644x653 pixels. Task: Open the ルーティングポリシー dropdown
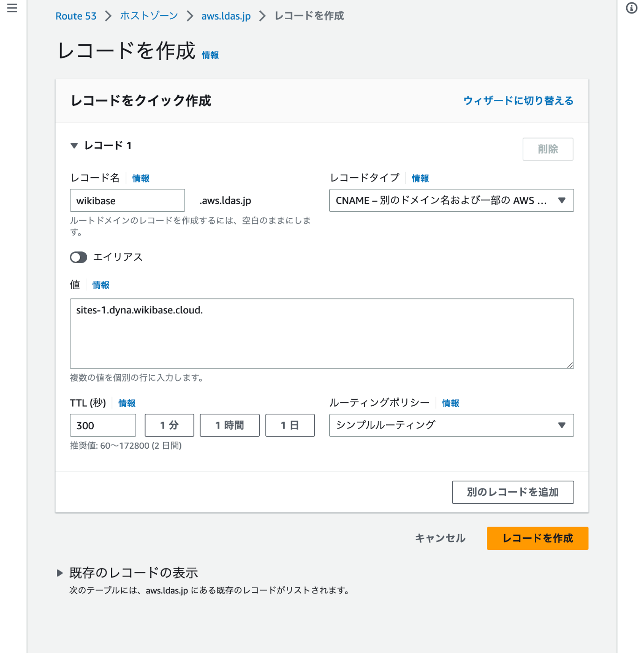(451, 425)
